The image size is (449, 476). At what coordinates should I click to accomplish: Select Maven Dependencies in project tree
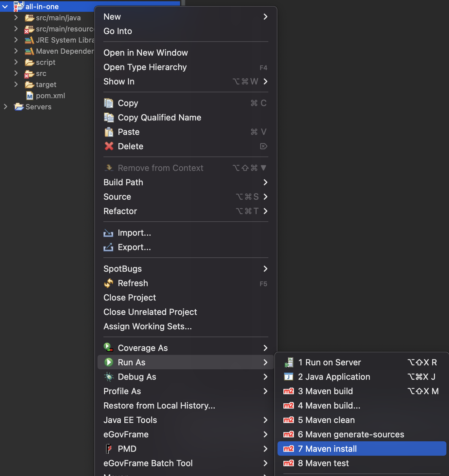point(65,51)
